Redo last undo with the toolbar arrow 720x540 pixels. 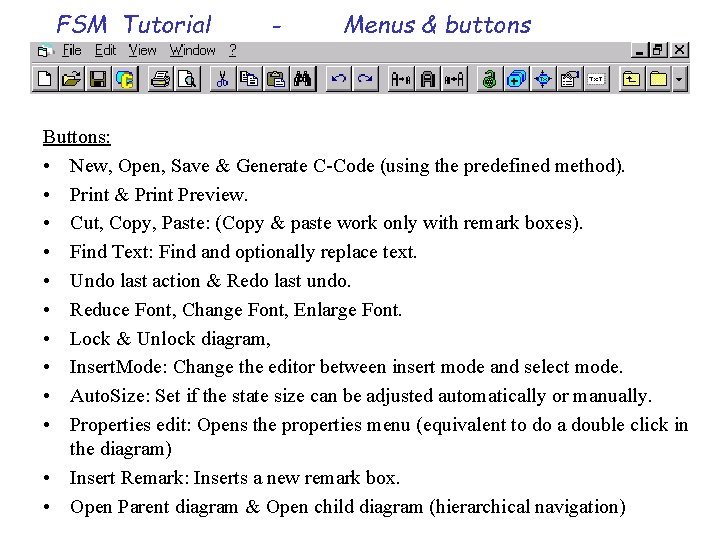pyautogui.click(x=365, y=79)
